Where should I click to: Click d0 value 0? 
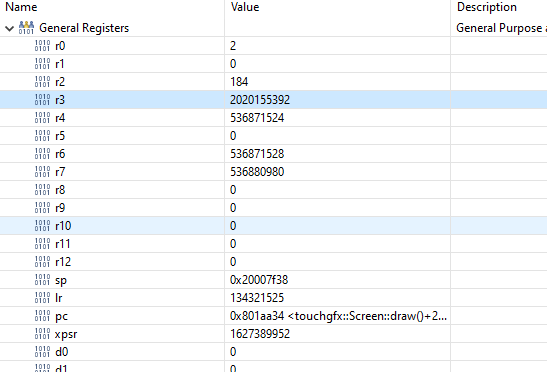[233, 352]
